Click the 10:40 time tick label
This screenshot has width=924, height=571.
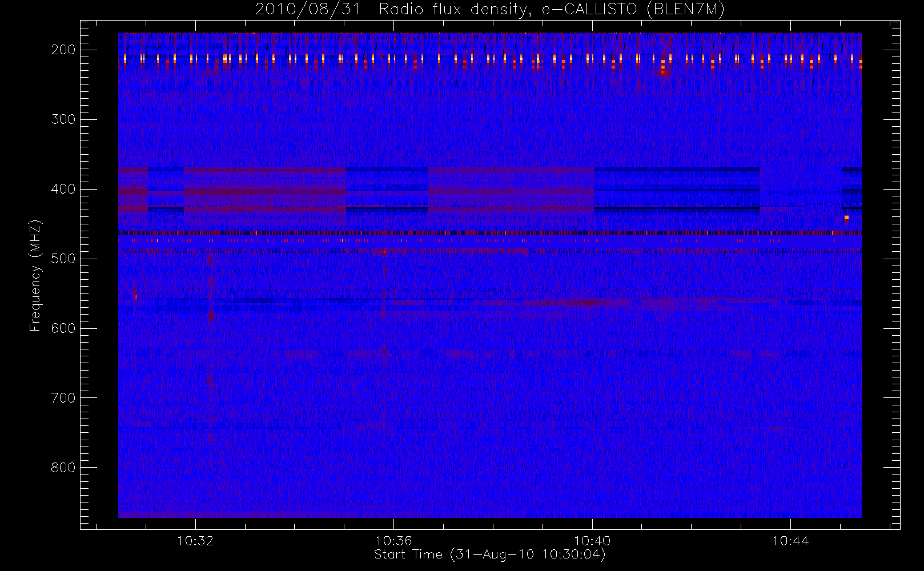(592, 541)
